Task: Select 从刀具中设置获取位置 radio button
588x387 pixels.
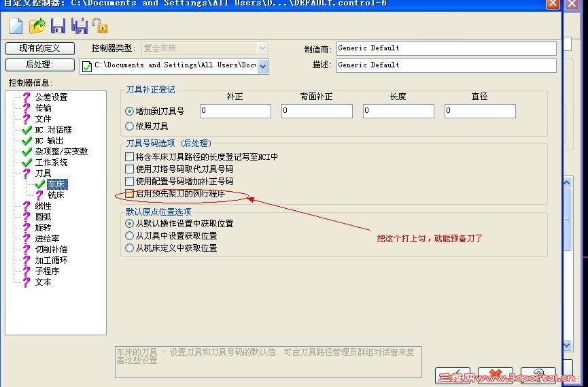Action: pyautogui.click(x=129, y=236)
